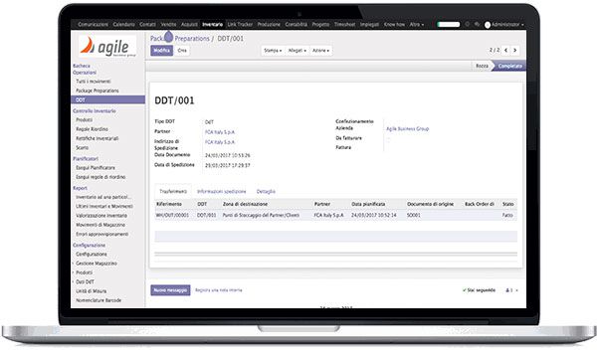Image resolution: width=597 pixels, height=364 pixels.
Task: Click the Nuovo messaggio button
Action: coord(170,290)
